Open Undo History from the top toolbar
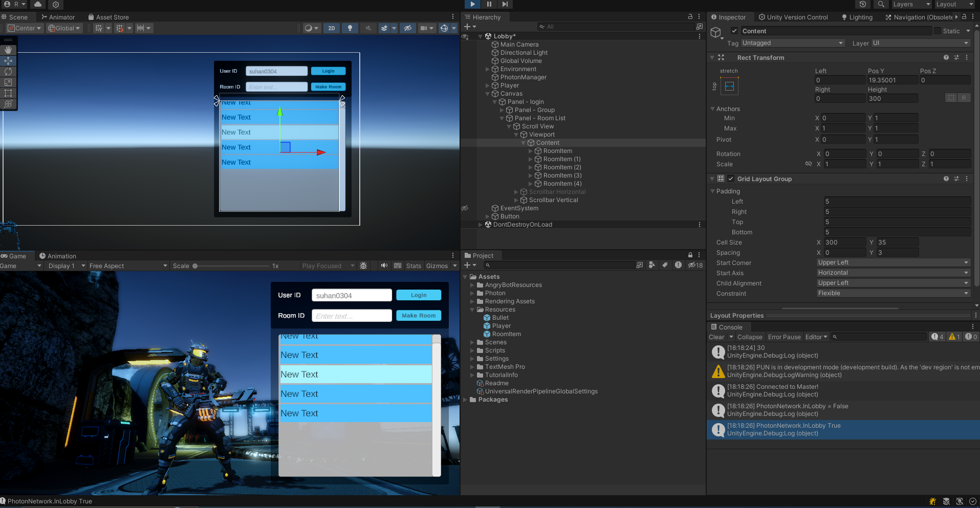 pyautogui.click(x=863, y=4)
